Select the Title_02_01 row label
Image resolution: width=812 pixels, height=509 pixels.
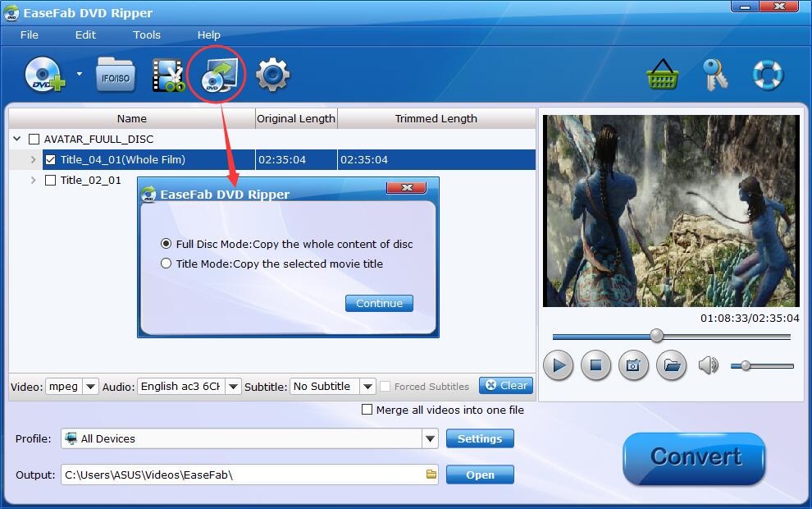click(90, 181)
